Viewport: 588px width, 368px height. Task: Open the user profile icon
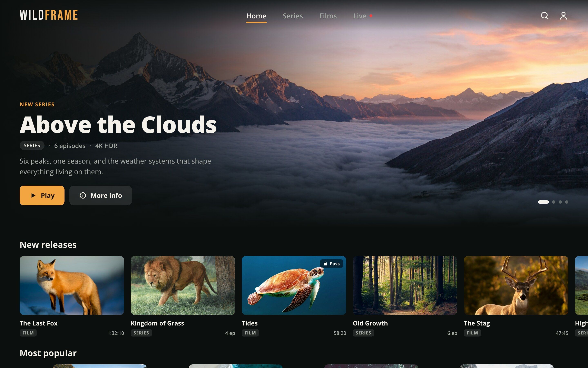(563, 16)
